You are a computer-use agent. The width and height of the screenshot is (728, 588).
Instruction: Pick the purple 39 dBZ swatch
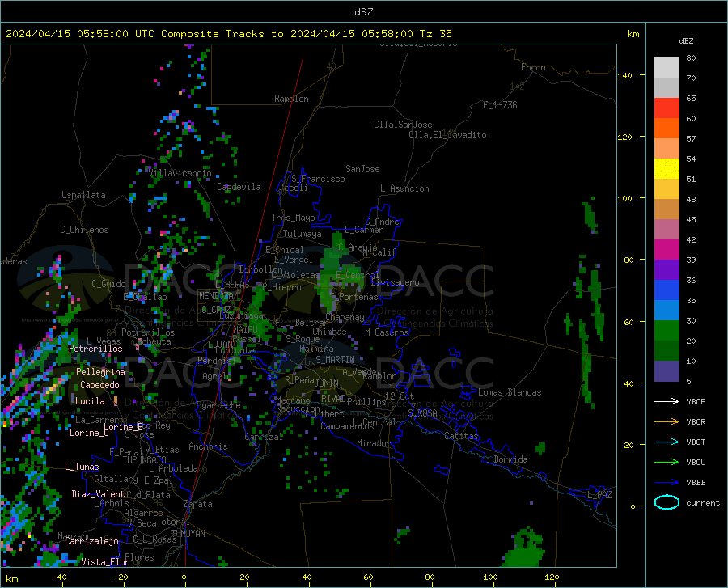667,269
